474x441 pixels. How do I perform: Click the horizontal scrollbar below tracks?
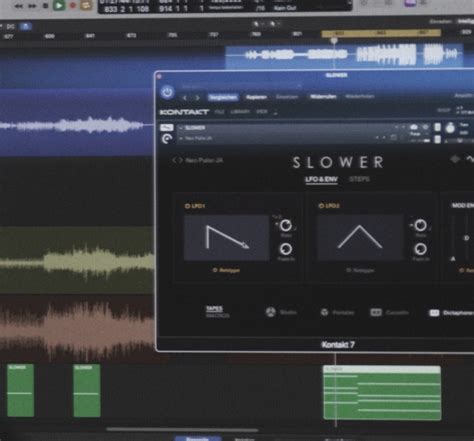pyautogui.click(x=183, y=429)
